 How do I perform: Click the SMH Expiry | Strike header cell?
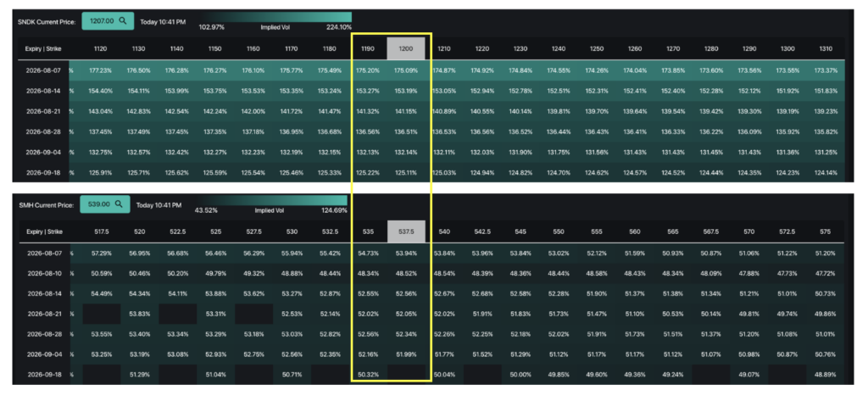tap(44, 231)
